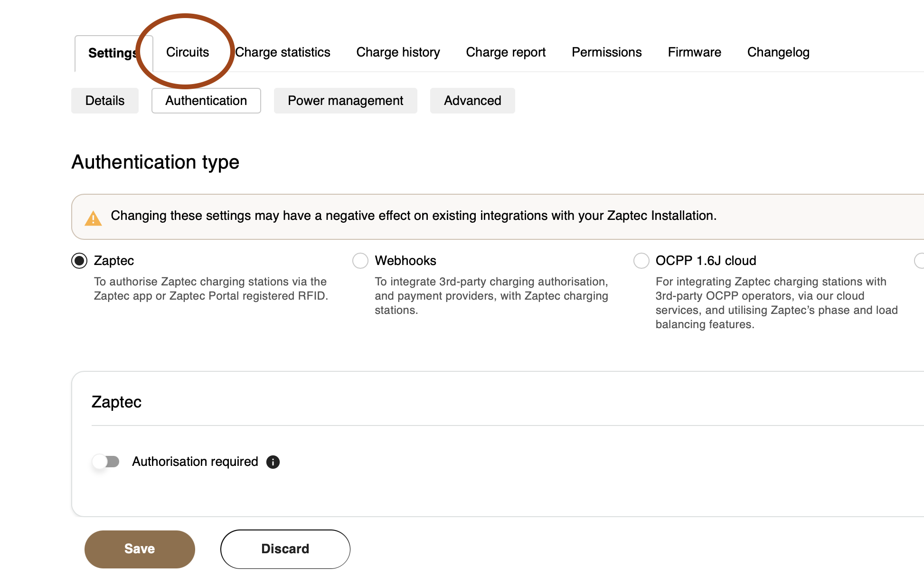The width and height of the screenshot is (924, 586).
Task: Open the Details sub-tab
Action: tap(105, 101)
